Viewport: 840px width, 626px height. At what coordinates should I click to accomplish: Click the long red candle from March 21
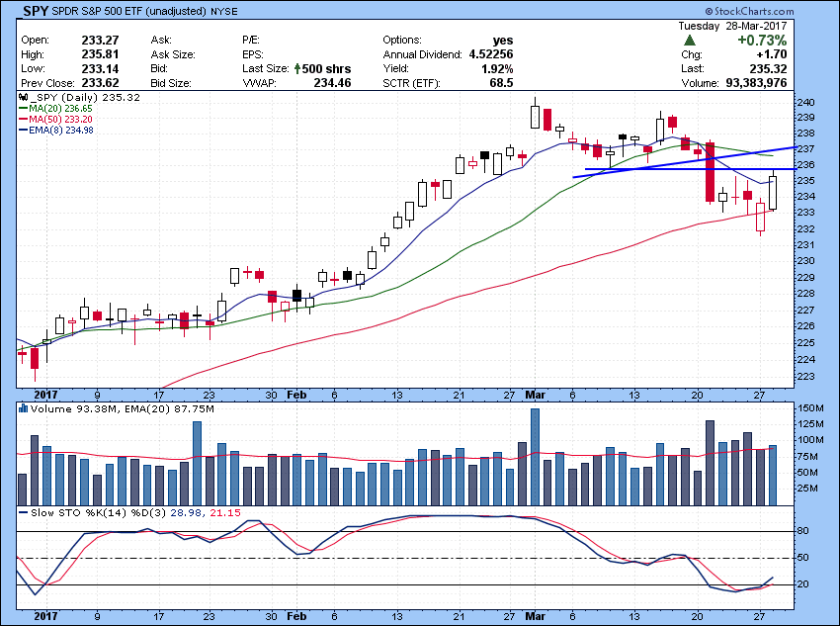[x=711, y=171]
